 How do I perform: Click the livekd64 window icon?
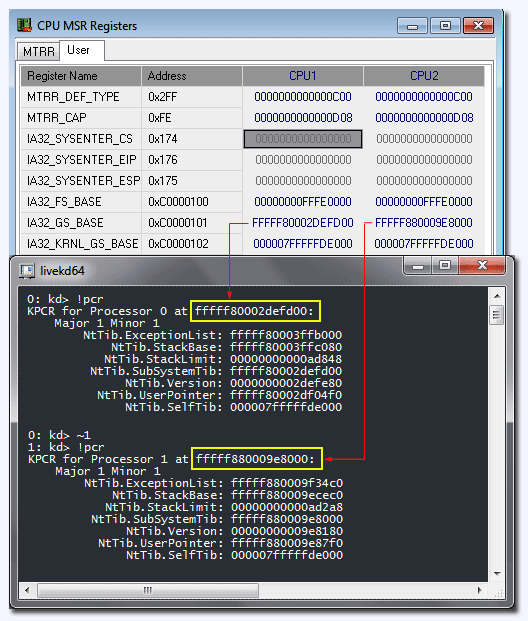tap(27, 271)
